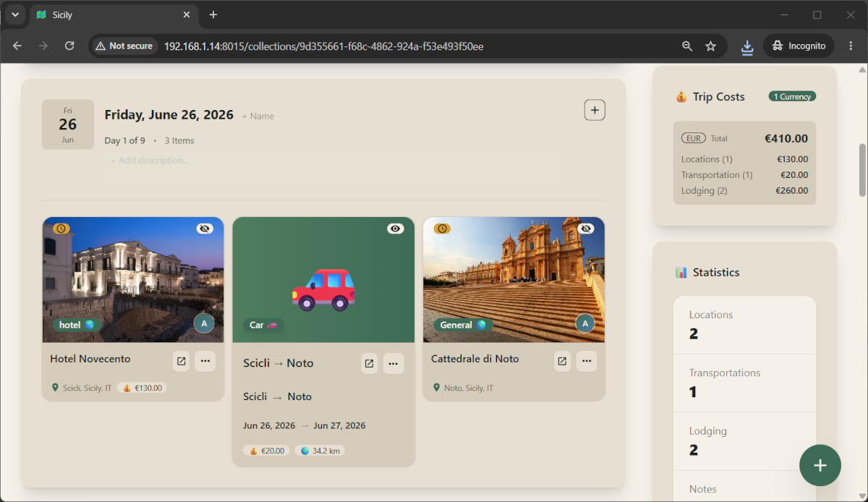Click the Transportations statistic entry
Viewport: 868px width, 502px height.
coord(744,383)
